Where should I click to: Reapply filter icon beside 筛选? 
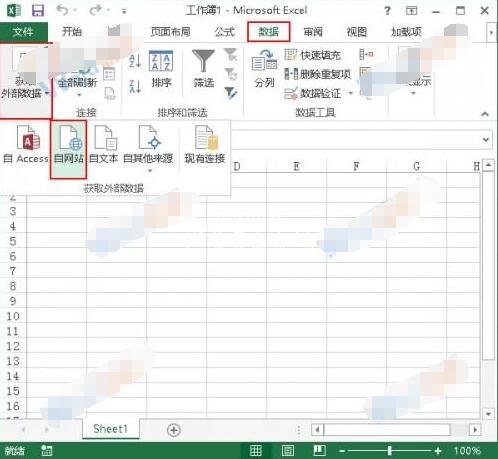[231, 74]
